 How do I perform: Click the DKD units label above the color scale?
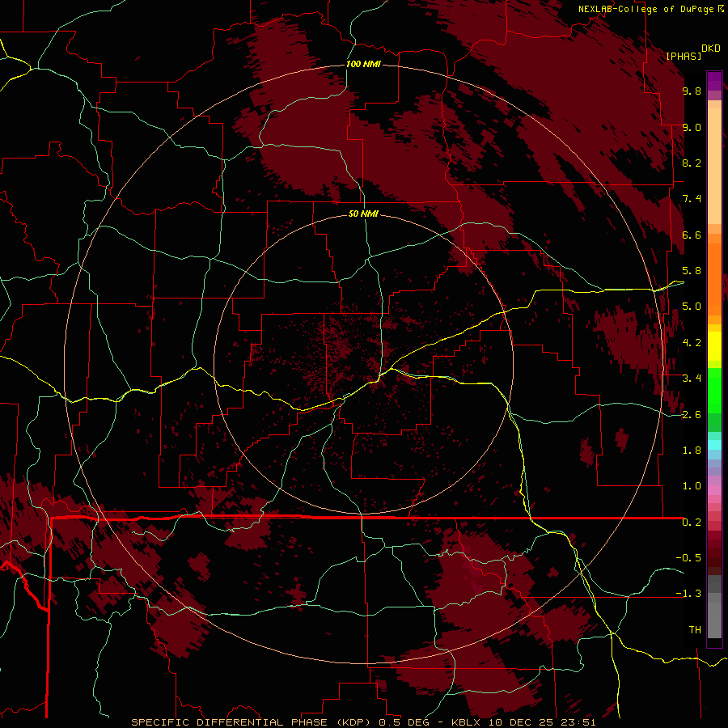coord(711,49)
